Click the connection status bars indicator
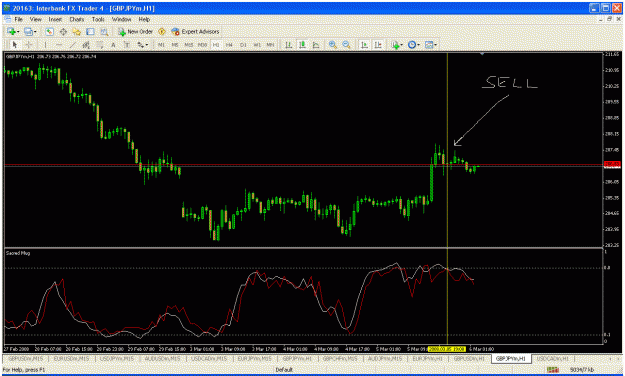The width and height of the screenshot is (625, 376). coord(552,370)
